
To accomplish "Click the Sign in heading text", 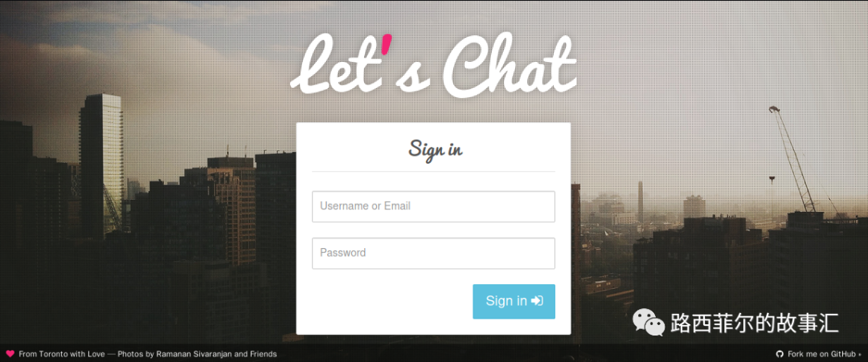I will point(436,149).
